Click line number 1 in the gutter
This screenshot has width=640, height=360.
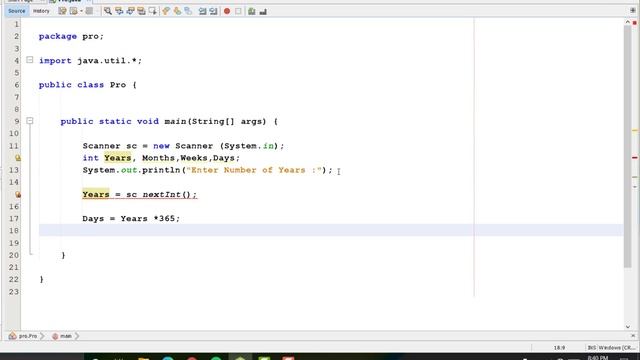click(x=16, y=24)
